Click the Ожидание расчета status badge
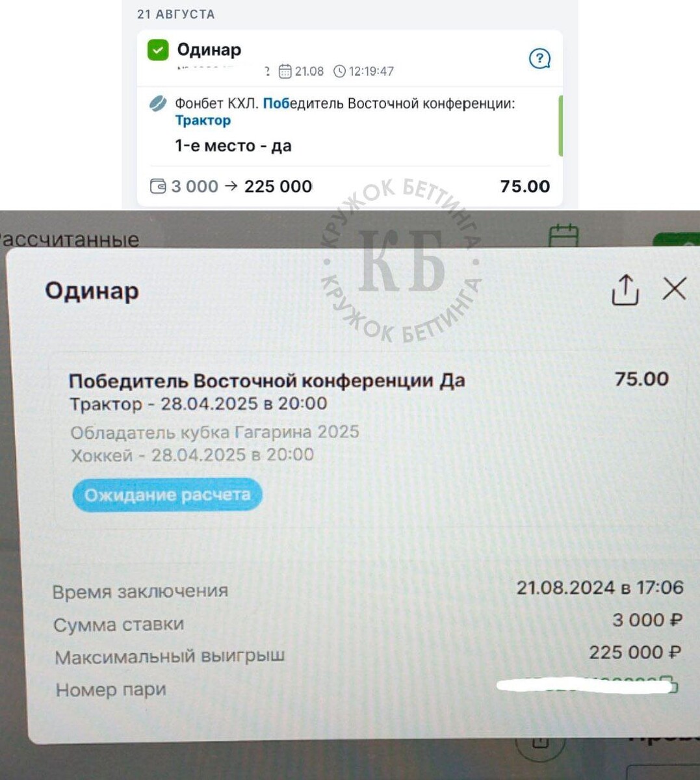700x780 pixels. pos(167,495)
